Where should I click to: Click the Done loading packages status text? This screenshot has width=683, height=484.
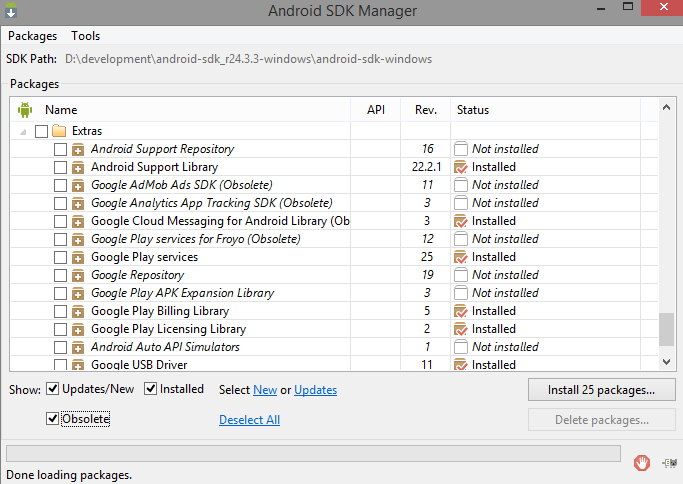pyautogui.click(x=69, y=475)
